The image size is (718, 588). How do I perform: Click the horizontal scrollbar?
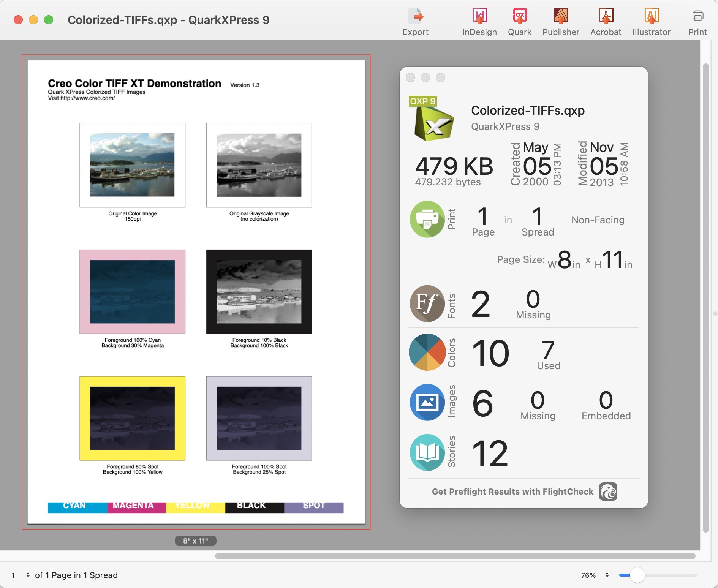point(455,556)
